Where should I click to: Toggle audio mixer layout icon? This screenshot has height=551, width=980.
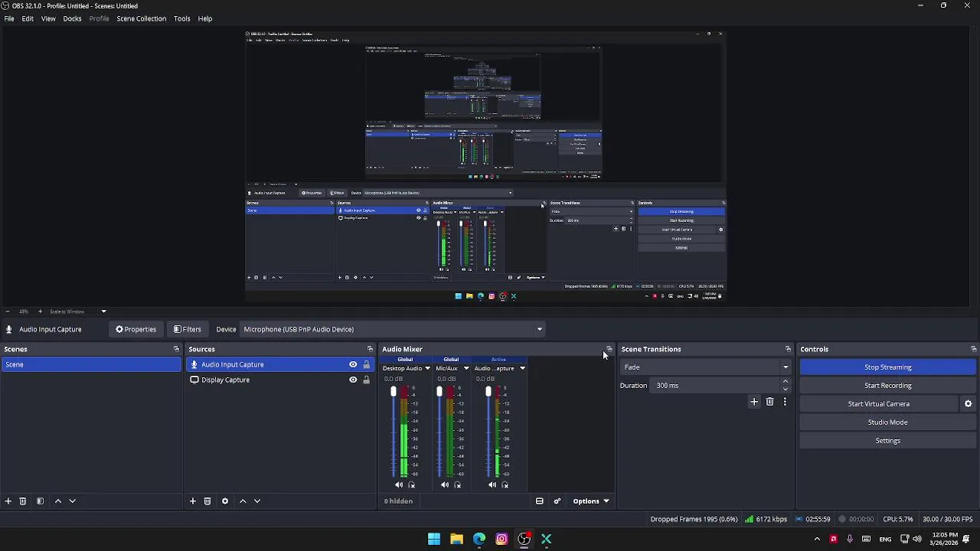point(539,501)
